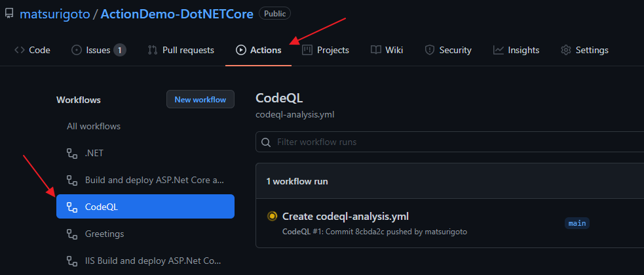Select the CodeQL workflow in sidebar
Screen dimensions: 644x275
point(145,207)
